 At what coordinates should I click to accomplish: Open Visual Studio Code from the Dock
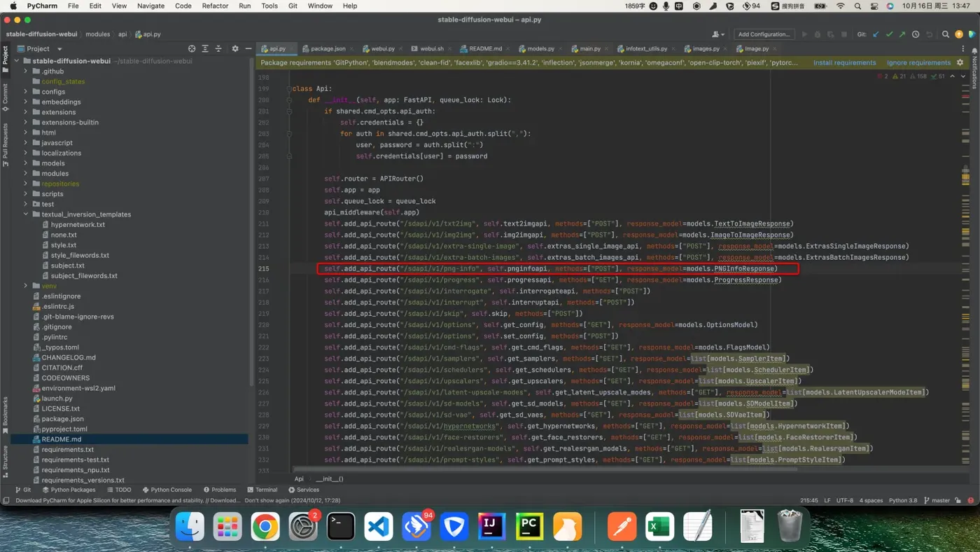pyautogui.click(x=379, y=526)
